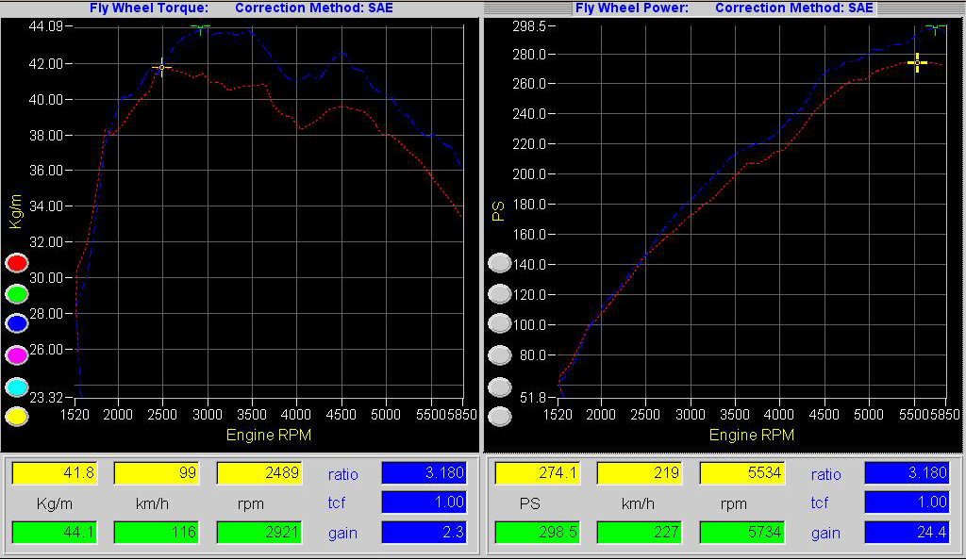
Task: Select the green 2921 rpm value field
Action: [x=258, y=533]
